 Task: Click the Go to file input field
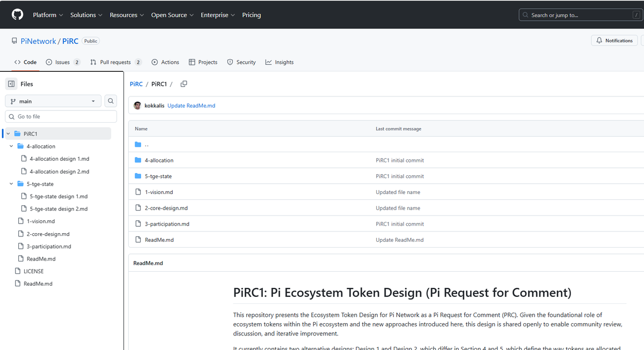point(61,116)
